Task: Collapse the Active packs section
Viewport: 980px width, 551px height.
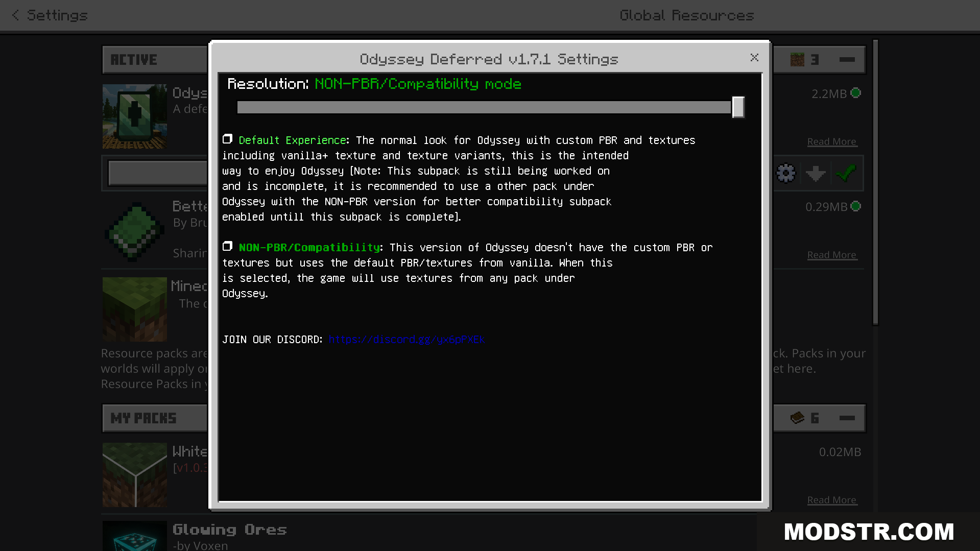Action: (x=847, y=60)
